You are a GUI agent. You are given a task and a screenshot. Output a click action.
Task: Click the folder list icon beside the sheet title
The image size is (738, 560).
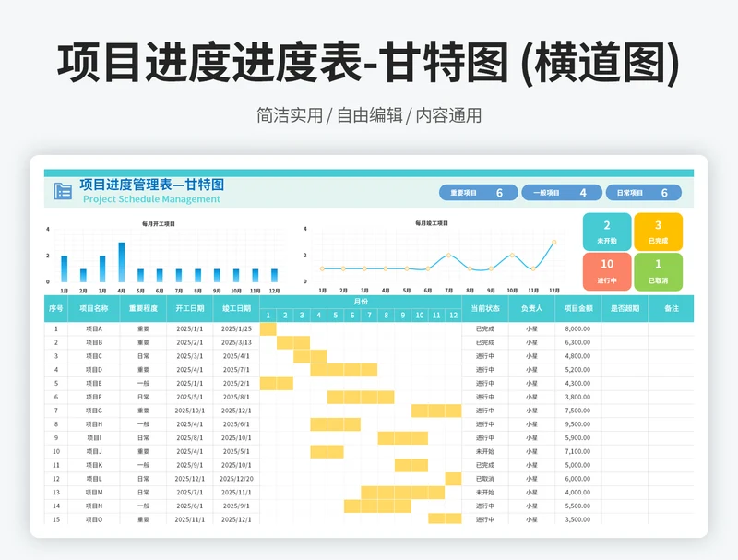click(63, 191)
